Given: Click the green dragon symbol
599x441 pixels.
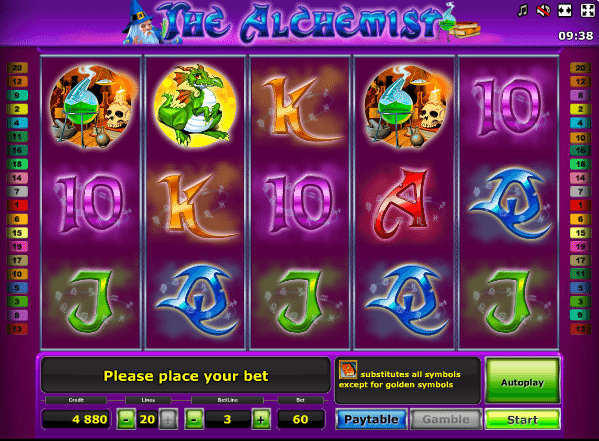Looking at the screenshot, I should tap(195, 105).
